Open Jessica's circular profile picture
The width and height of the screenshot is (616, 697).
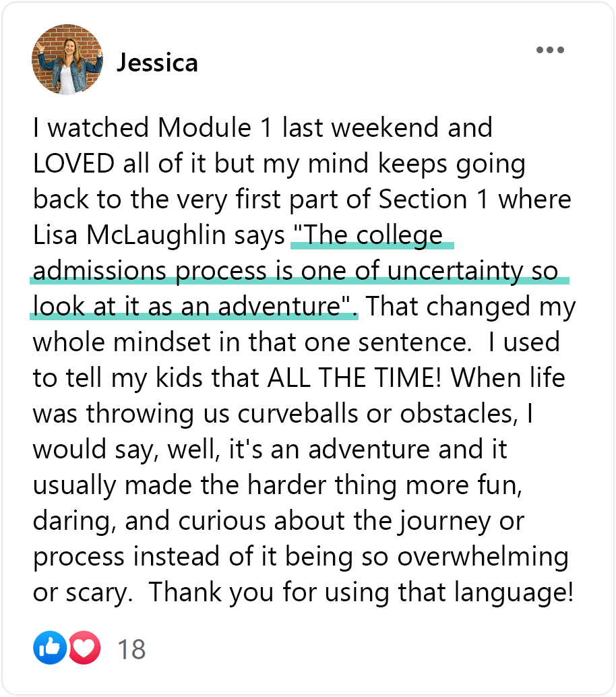(67, 59)
